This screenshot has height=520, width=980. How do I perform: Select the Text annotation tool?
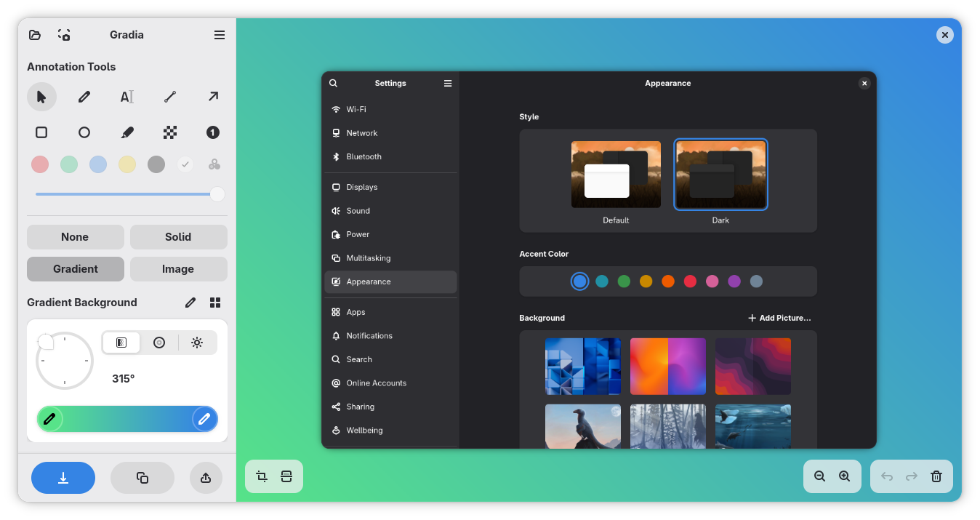click(x=126, y=97)
